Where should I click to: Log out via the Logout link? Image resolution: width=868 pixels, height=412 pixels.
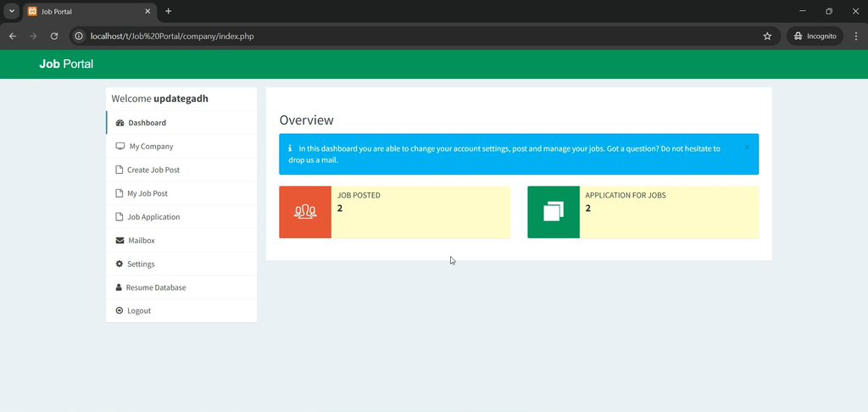[181, 310]
